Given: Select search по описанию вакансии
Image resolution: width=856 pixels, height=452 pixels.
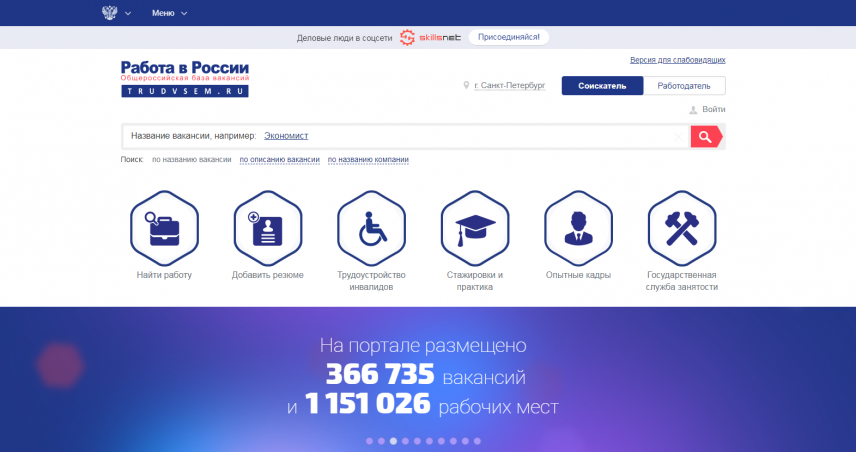Looking at the screenshot, I should 280,159.
